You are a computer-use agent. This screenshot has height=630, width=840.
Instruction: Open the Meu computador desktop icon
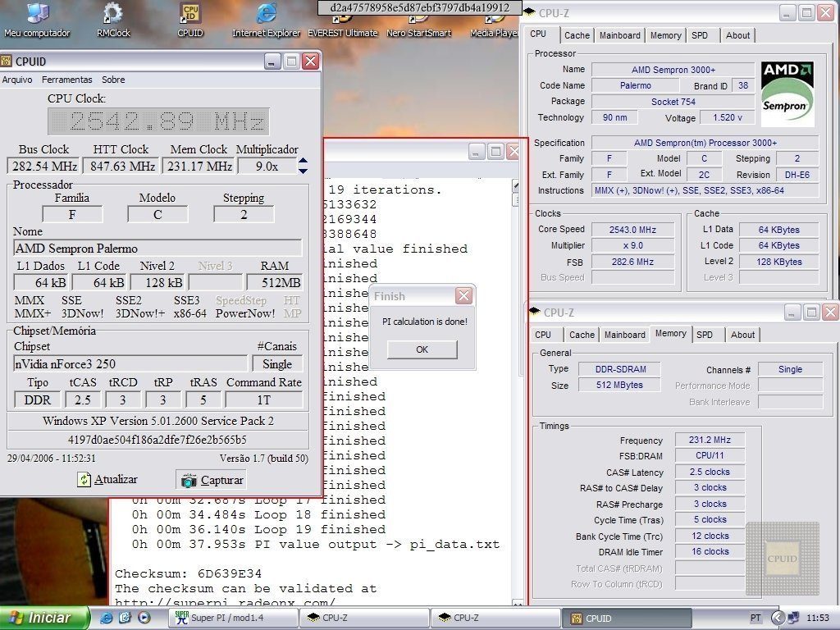click(37, 20)
